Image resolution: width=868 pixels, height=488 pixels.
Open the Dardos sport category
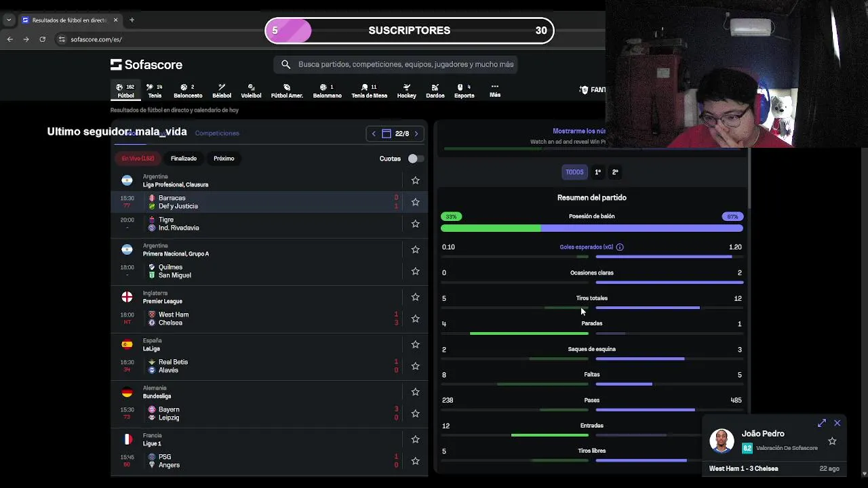point(435,91)
